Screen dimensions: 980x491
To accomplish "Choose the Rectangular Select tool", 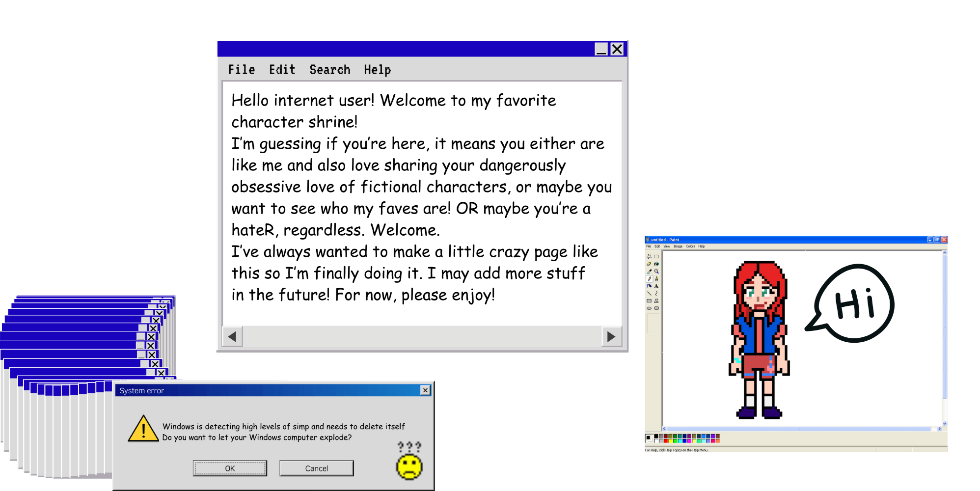I will [x=656, y=256].
